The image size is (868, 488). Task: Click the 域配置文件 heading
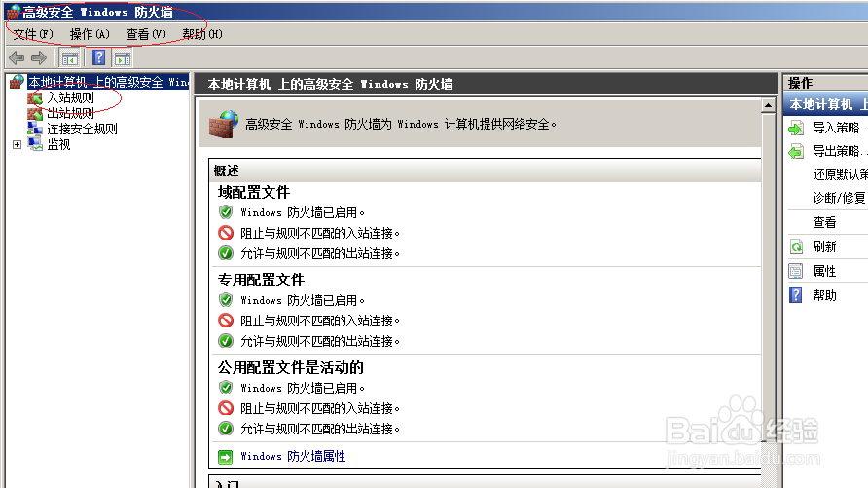pos(254,192)
